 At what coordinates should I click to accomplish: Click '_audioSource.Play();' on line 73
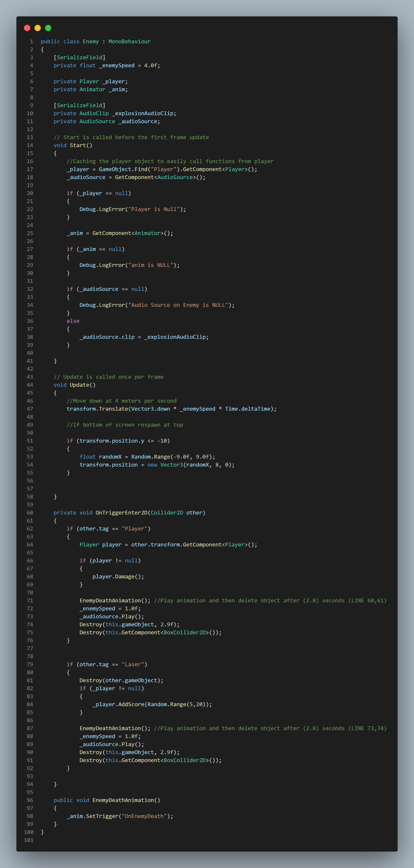click(x=112, y=616)
